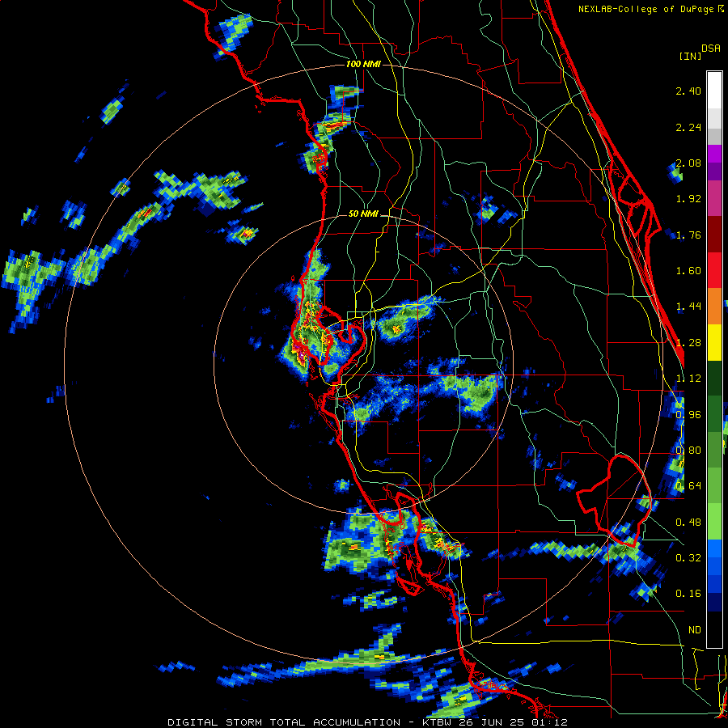This screenshot has height=728, width=728.
Task: Click the white swatch atop the color scale
Action: click(x=714, y=91)
